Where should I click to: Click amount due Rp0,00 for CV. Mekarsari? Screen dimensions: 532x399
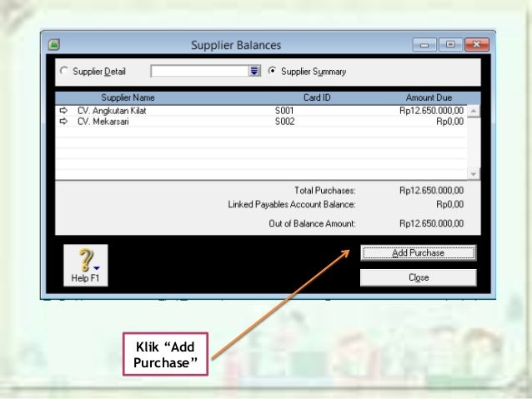click(x=450, y=122)
